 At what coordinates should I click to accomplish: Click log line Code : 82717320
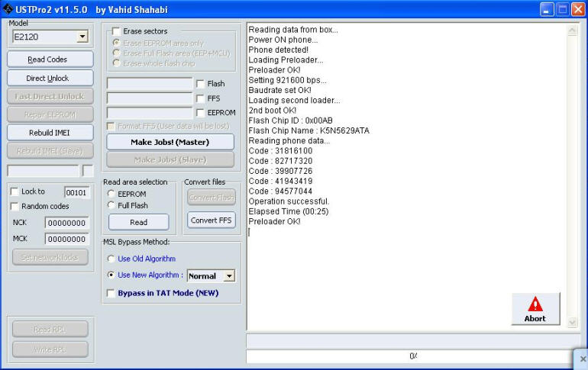[280, 161]
